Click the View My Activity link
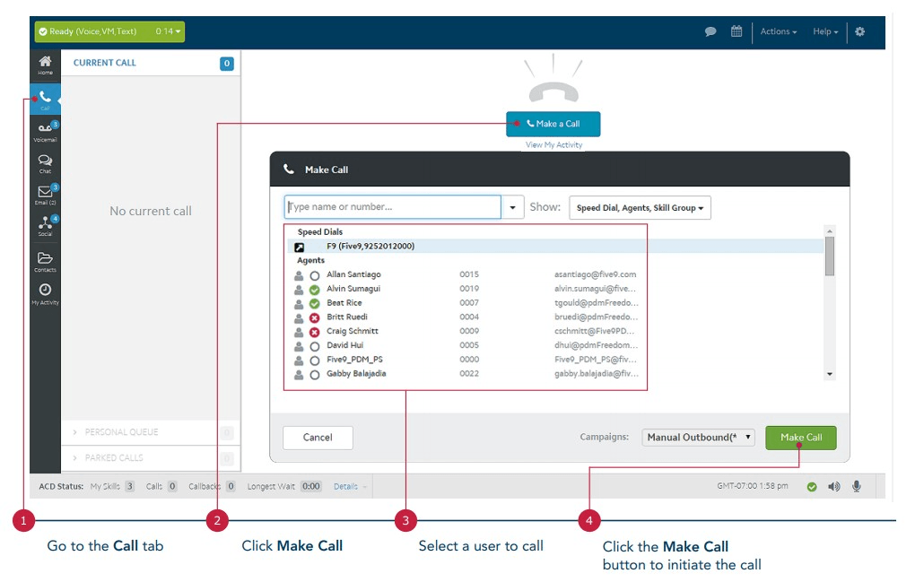 coord(554,144)
